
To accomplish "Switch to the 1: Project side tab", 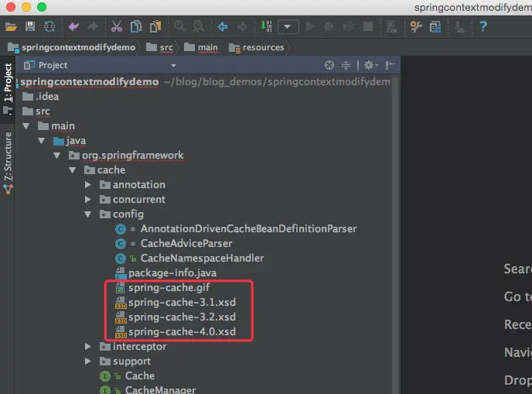I will point(8,89).
